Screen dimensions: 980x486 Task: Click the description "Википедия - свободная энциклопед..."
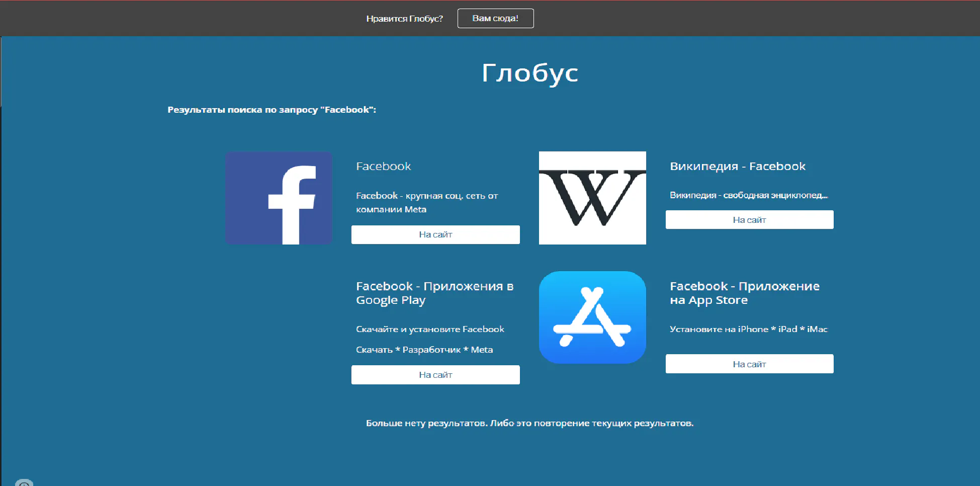tap(749, 195)
